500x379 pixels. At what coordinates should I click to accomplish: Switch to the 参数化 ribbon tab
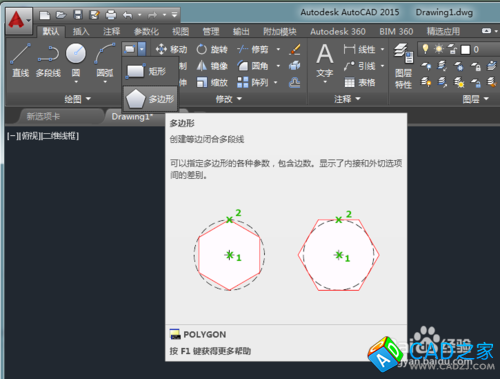146,32
